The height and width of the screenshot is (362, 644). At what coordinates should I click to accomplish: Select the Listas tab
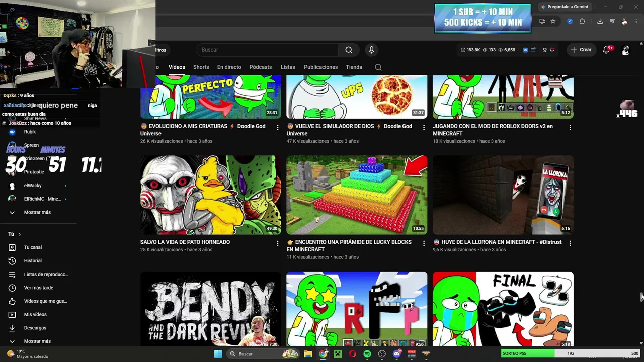[288, 67]
